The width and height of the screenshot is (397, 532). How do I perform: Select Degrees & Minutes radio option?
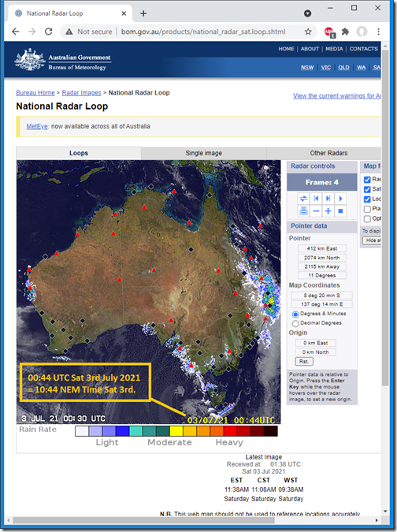point(295,314)
